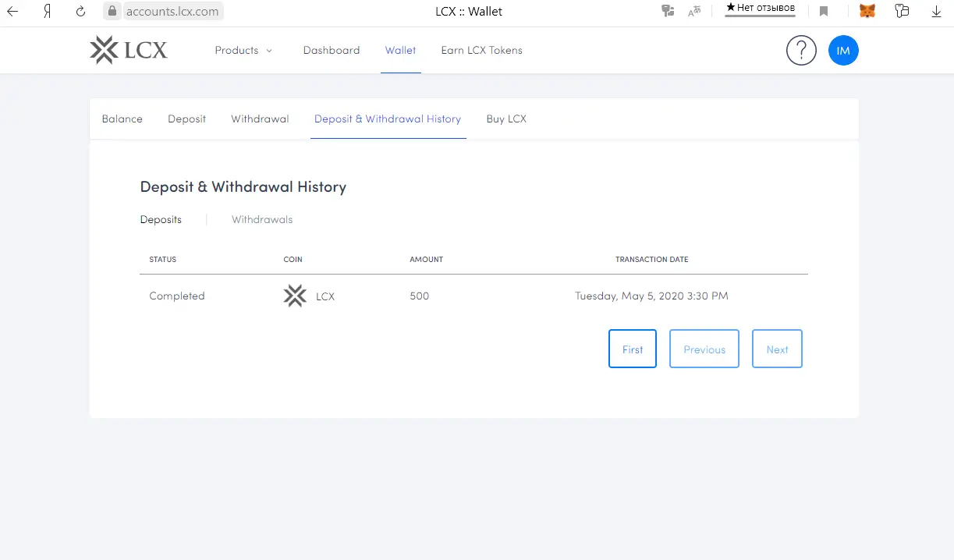Go to the Previous page

click(x=704, y=349)
